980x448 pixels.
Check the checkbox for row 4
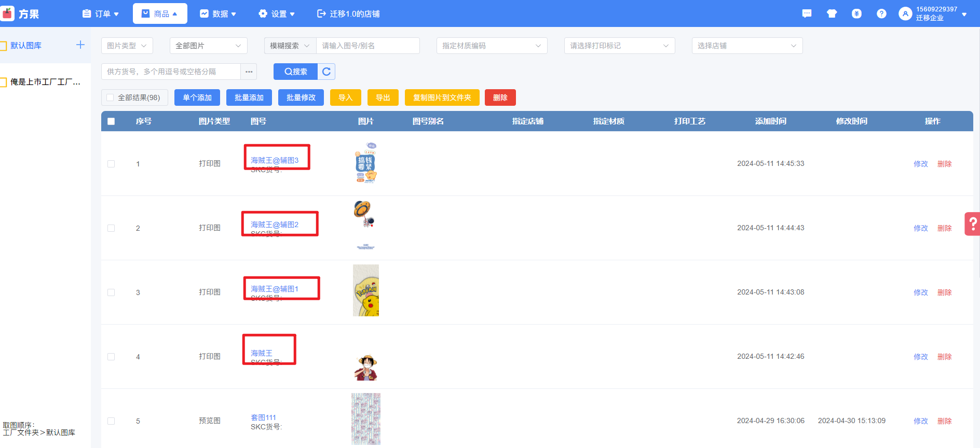coord(111,357)
